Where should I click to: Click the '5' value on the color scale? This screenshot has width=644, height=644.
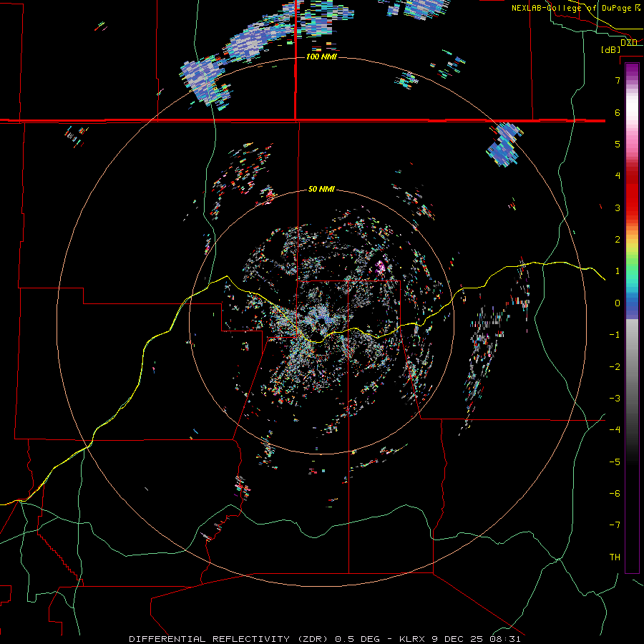[617, 144]
